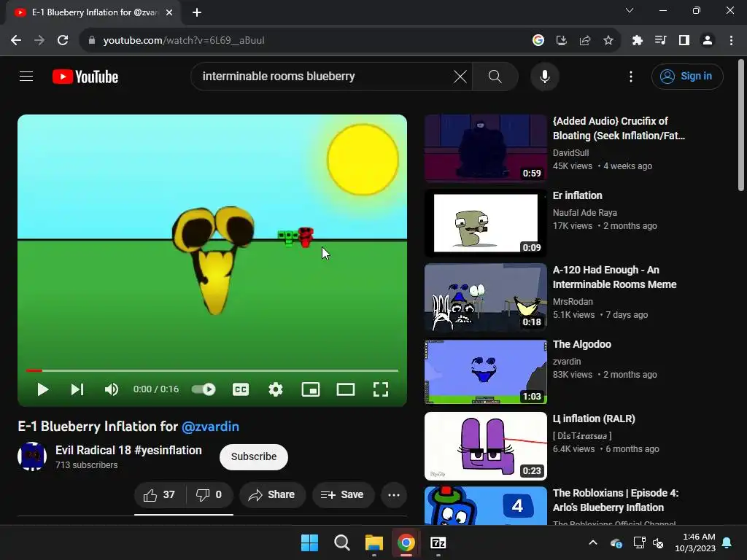This screenshot has height=560, width=747.
Task: Play the video
Action: tap(43, 389)
